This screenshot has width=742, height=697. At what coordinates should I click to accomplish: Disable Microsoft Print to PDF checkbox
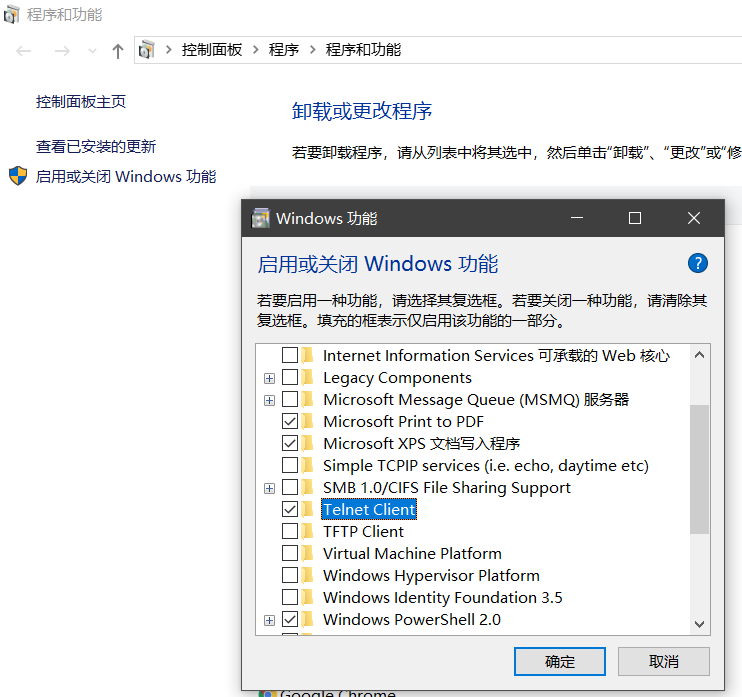click(x=290, y=422)
